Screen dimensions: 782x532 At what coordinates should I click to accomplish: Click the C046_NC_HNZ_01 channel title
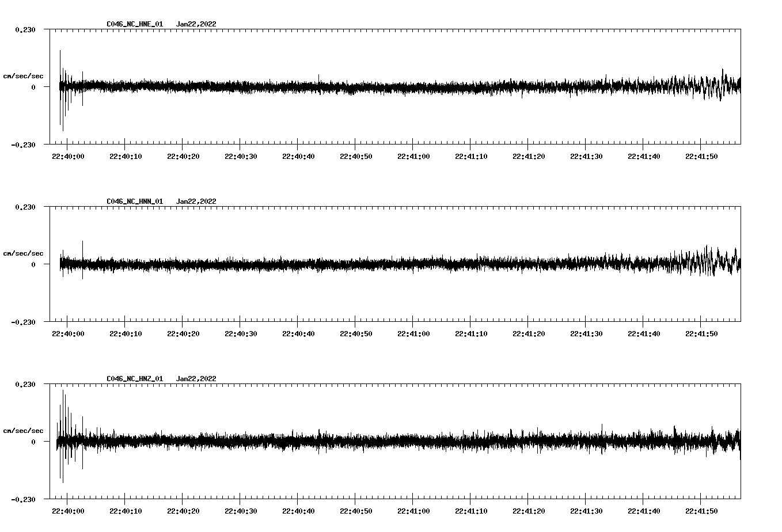click(135, 379)
